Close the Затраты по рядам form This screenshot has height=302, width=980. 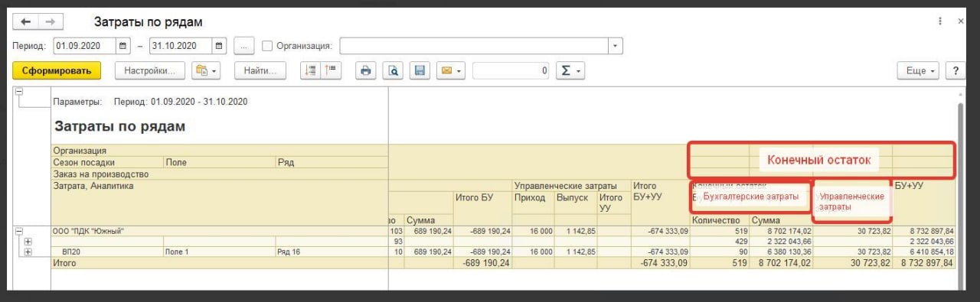961,22
